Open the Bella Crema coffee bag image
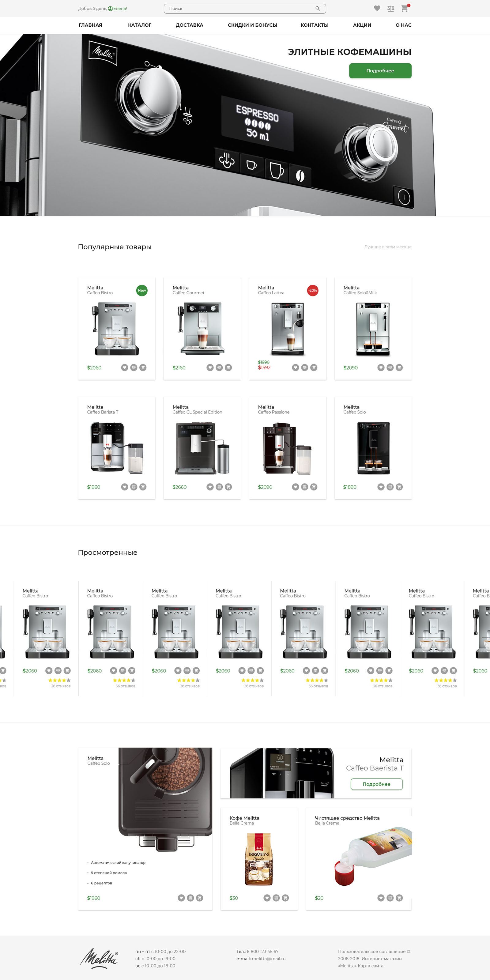 (x=259, y=859)
